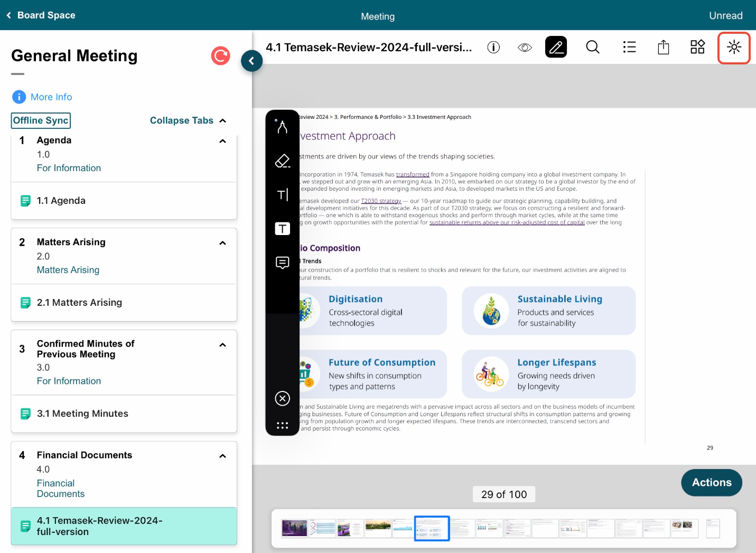
Task: Open document info icon
Action: pyautogui.click(x=493, y=48)
